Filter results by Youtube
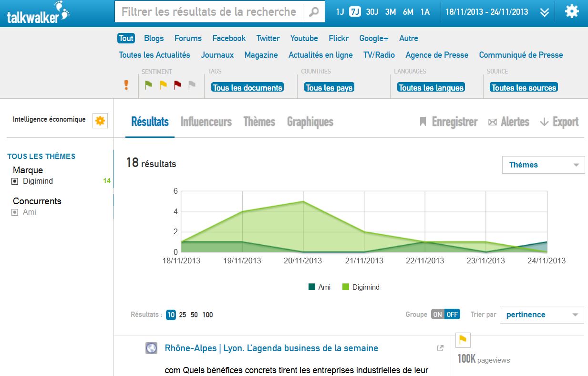 [304, 38]
